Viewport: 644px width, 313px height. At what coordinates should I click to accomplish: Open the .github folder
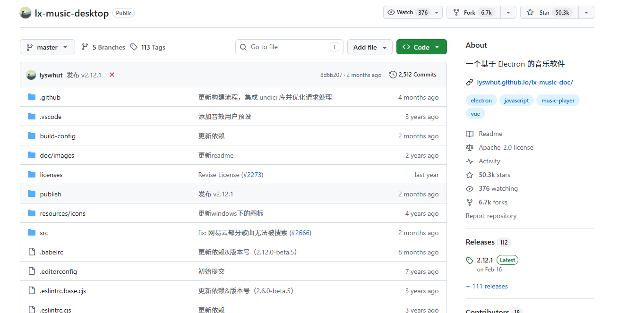tap(50, 97)
